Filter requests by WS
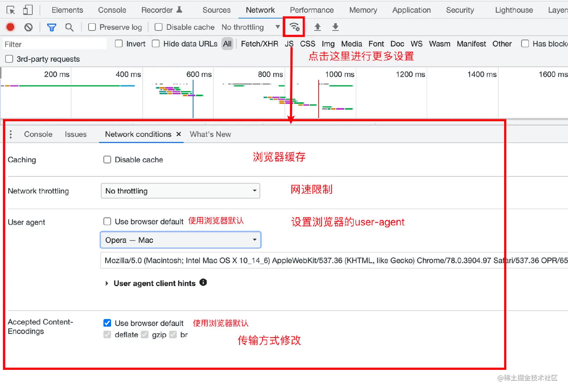The height and width of the screenshot is (392, 568). pos(417,44)
